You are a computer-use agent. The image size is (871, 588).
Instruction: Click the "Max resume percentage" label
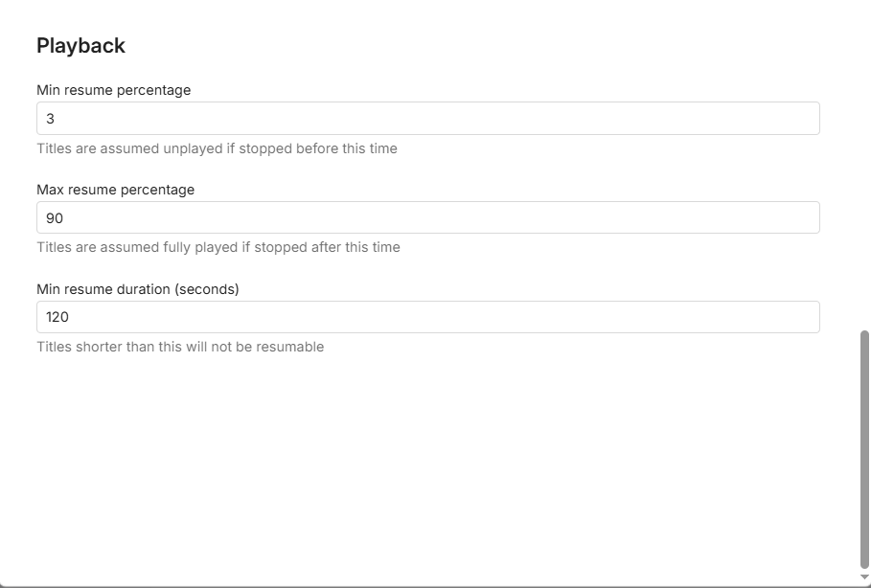115,190
